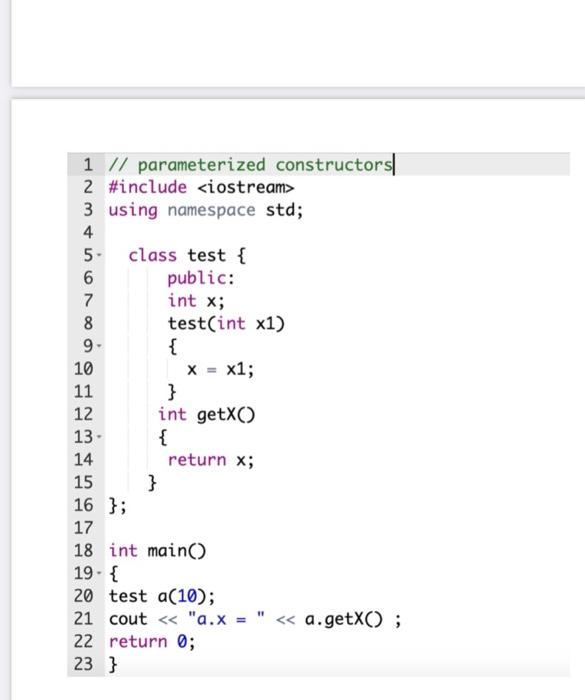Collapse the class test fold arrow at line 5
The height and width of the screenshot is (700, 585).
pos(99,256)
